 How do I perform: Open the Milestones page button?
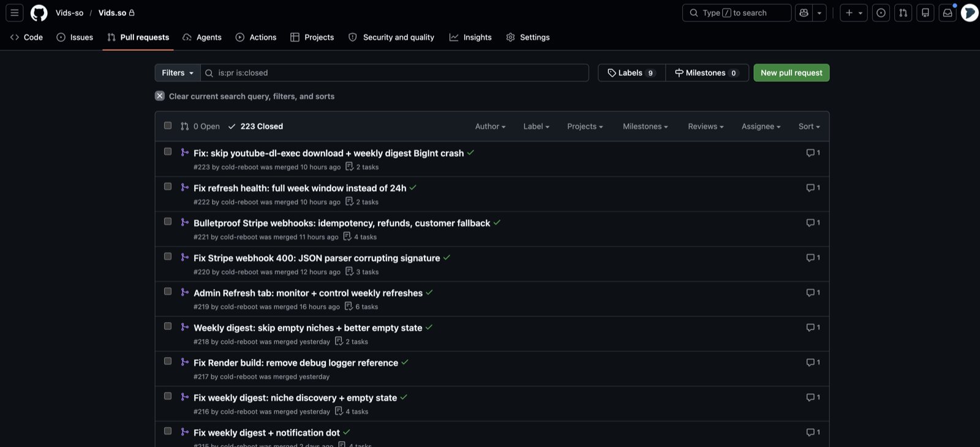(707, 73)
